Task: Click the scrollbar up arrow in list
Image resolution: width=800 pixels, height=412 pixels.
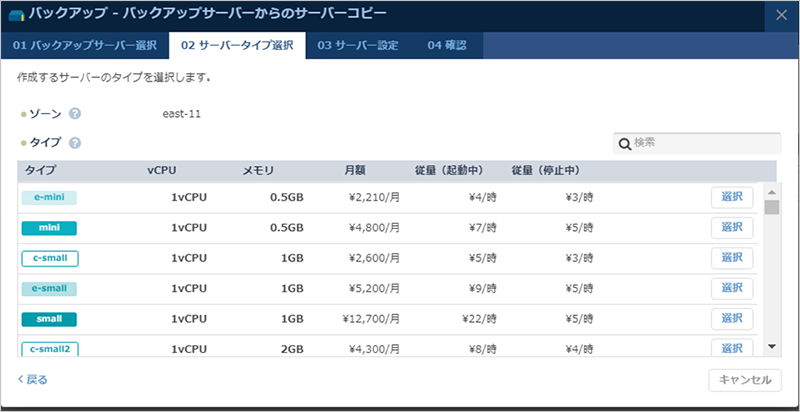Action: (x=772, y=191)
